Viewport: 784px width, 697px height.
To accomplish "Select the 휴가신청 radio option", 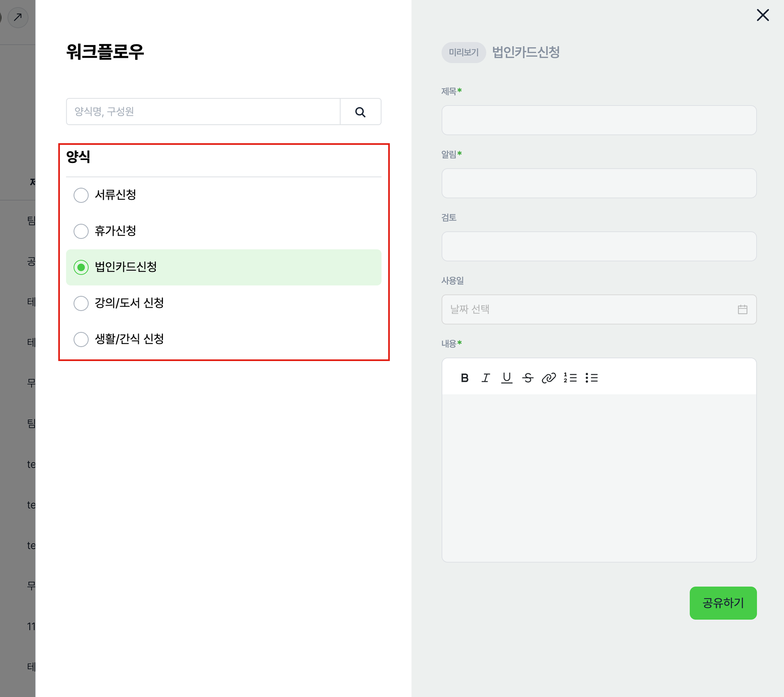I will [x=81, y=231].
